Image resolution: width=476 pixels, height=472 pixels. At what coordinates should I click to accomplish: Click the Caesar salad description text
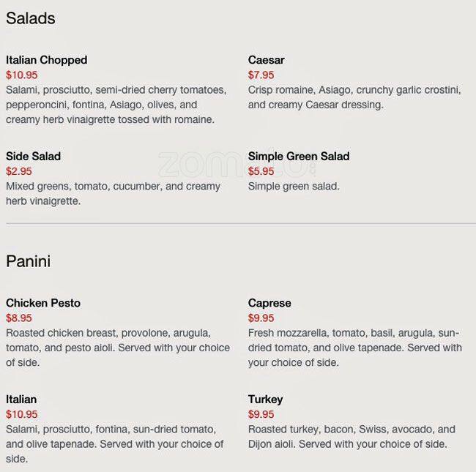point(354,97)
